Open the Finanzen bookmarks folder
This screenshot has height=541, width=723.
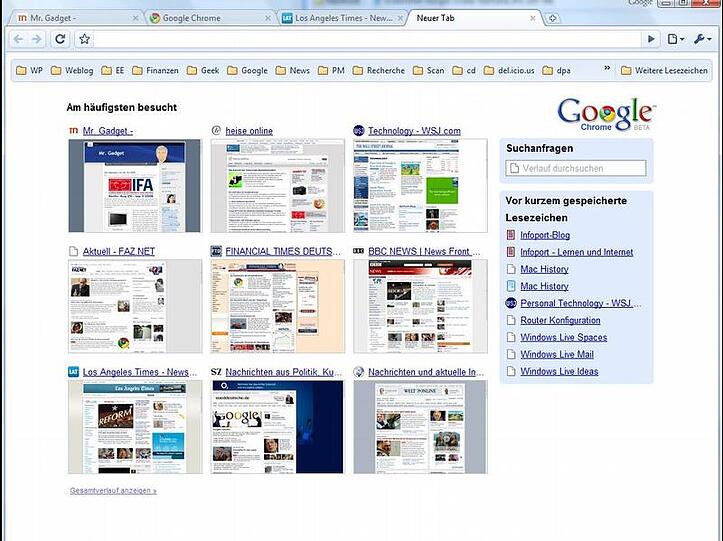click(x=155, y=71)
